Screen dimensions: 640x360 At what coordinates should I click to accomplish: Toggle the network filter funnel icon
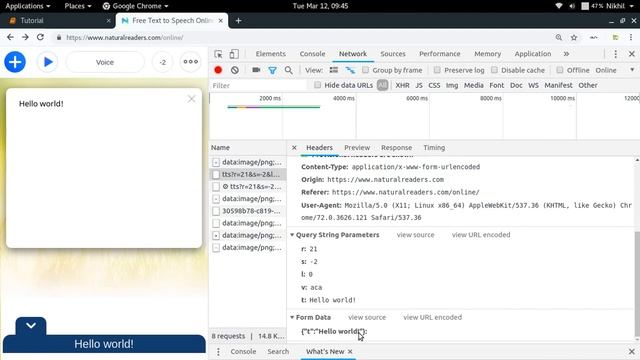[x=272, y=70]
